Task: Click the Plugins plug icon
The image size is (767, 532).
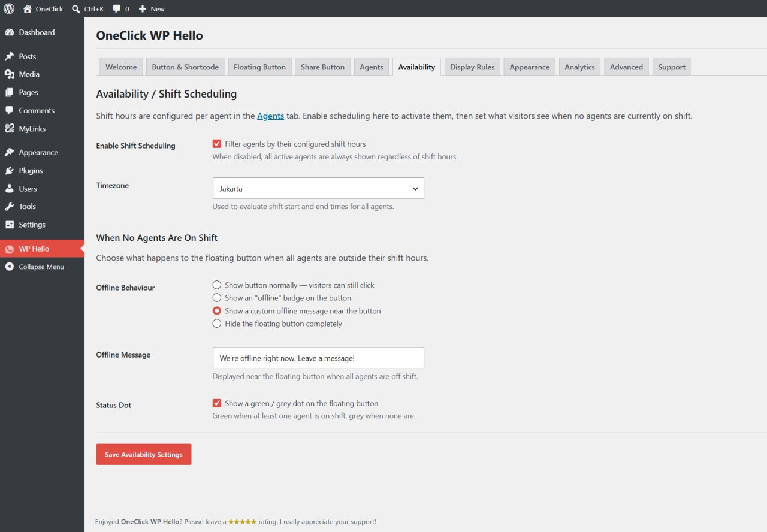Action: (10, 171)
